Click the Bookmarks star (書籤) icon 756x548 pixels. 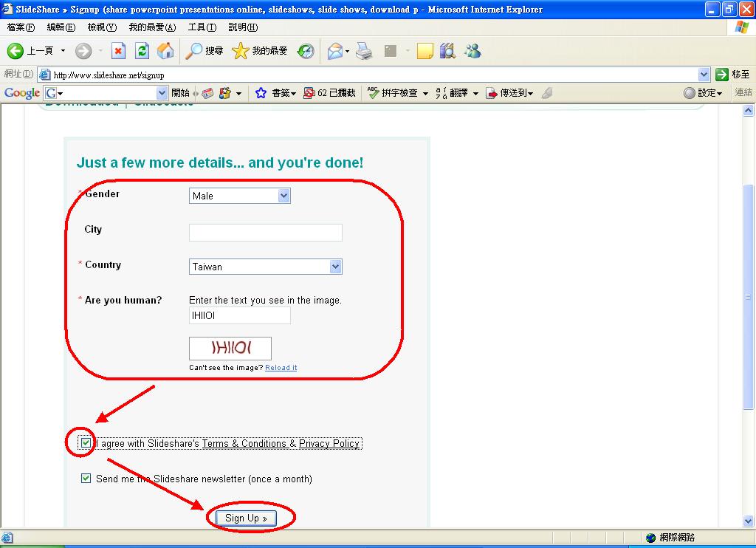261,93
